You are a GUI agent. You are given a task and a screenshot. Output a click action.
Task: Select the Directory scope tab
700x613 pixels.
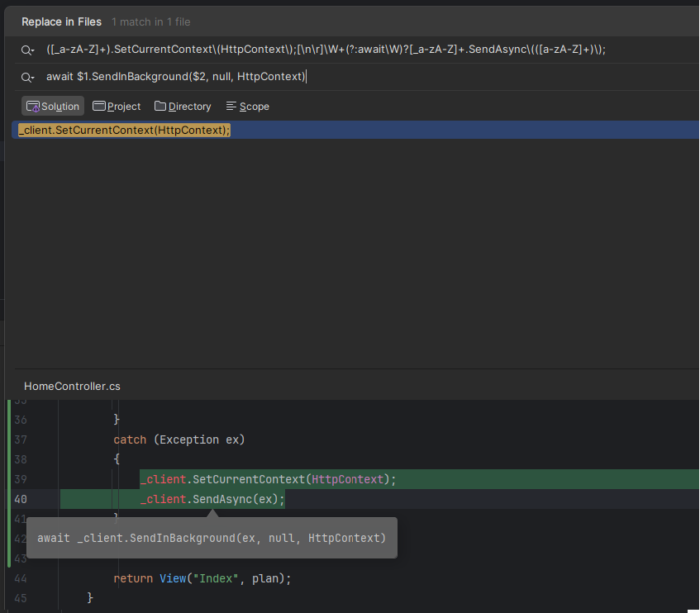(x=183, y=107)
